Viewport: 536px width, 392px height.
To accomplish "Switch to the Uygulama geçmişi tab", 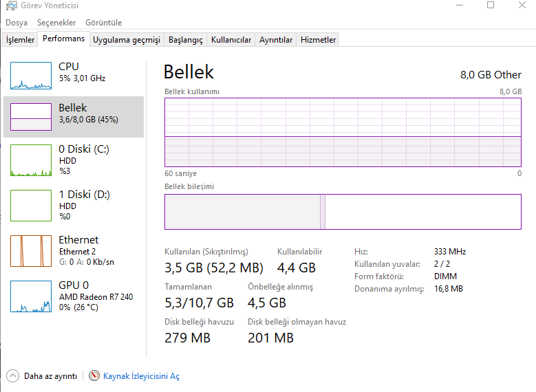I will point(127,40).
